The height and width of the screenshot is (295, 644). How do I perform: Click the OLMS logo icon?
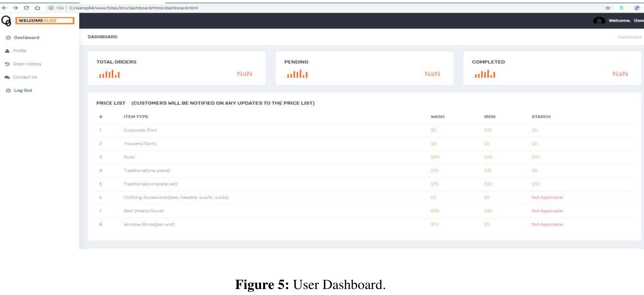[x=6, y=21]
